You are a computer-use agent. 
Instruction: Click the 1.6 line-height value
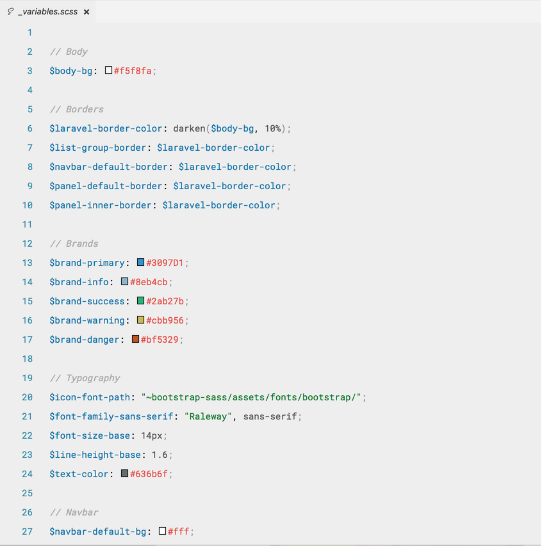[159, 455]
